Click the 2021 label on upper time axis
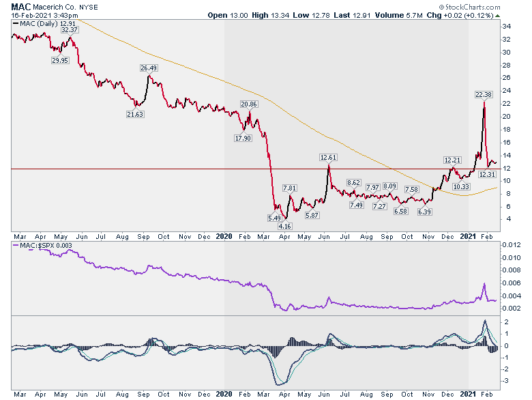Screen dimensions: 532x400 pyautogui.click(x=468, y=237)
